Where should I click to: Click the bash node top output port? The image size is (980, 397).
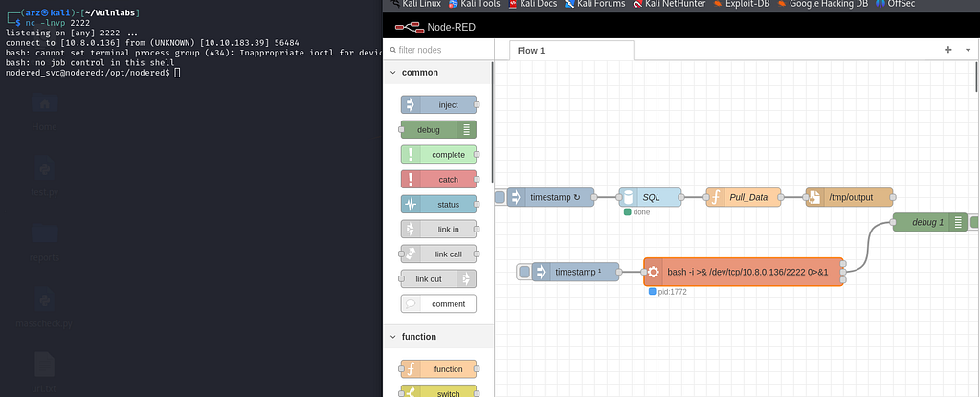[844, 264]
